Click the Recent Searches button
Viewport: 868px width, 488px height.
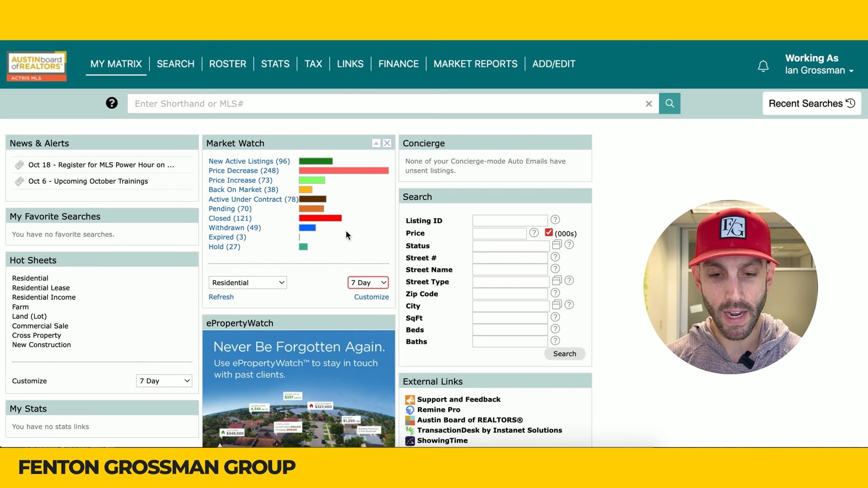click(x=812, y=103)
